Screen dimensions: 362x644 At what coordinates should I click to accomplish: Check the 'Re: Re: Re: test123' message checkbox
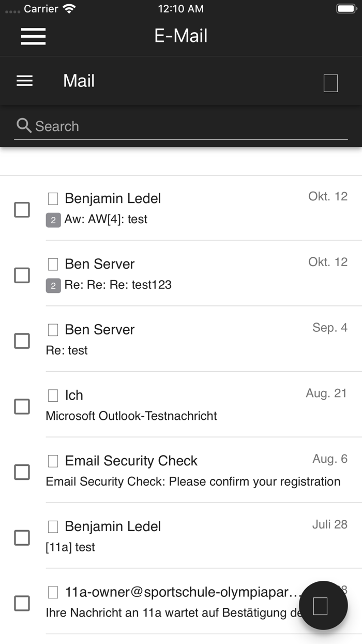[22, 275]
